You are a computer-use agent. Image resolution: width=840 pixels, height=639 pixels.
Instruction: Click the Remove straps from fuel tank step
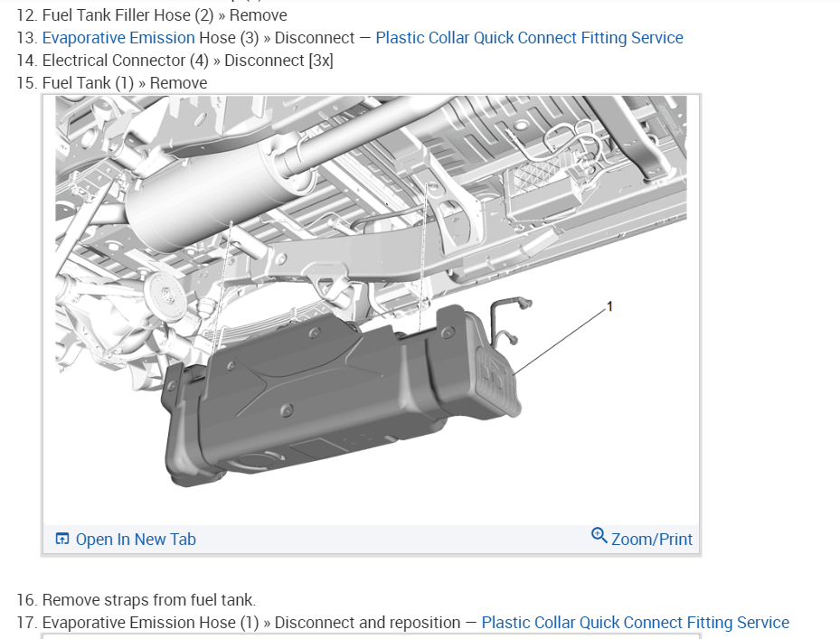(x=149, y=600)
